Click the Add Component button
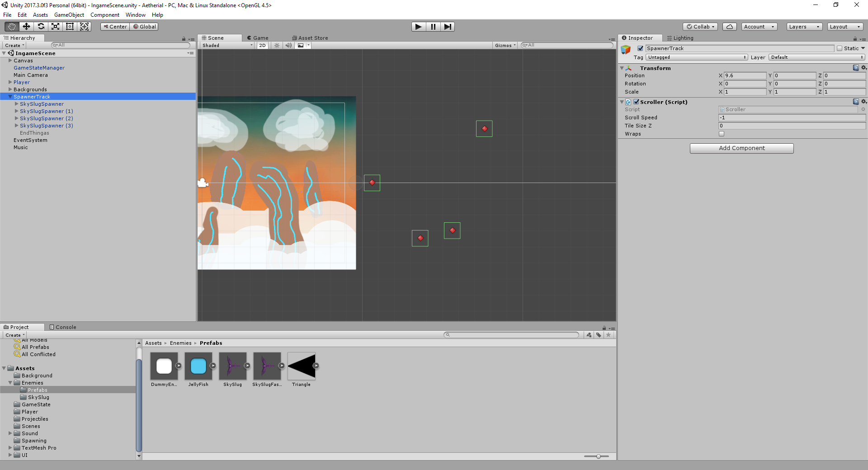This screenshot has height=470, width=868. point(741,148)
